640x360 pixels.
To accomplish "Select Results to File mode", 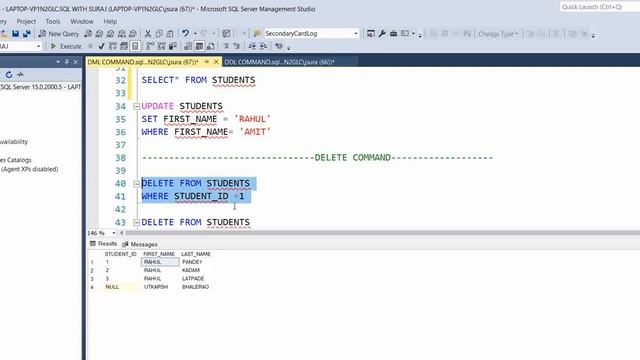I will click(x=211, y=46).
